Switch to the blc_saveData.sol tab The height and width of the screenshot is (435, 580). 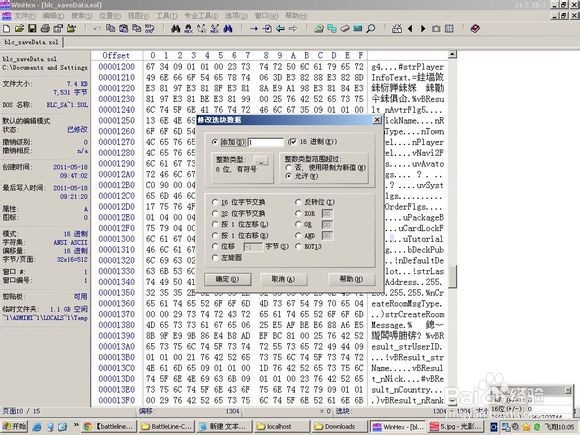pyautogui.click(x=31, y=42)
